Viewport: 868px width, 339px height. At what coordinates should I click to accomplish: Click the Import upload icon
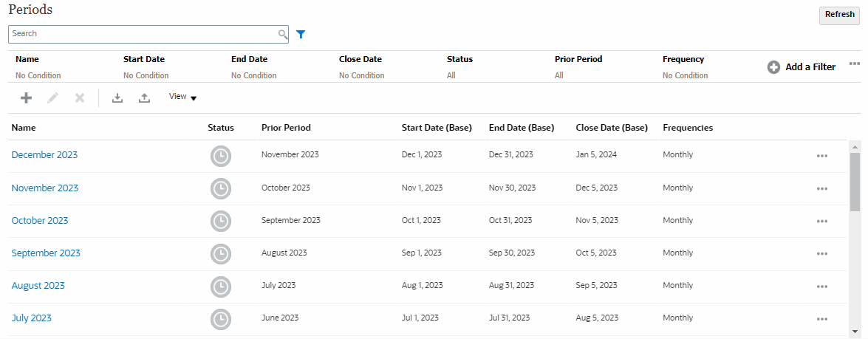[145, 97]
